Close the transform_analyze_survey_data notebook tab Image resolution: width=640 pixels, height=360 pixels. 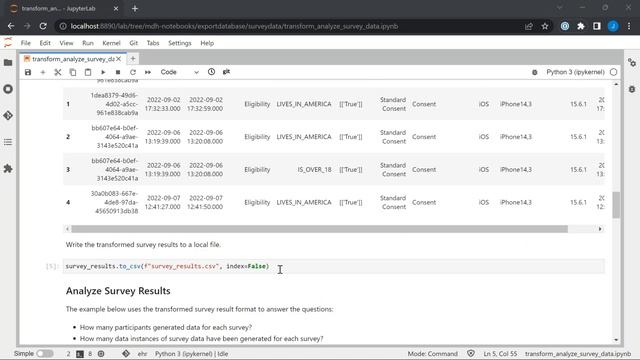[x=118, y=59]
